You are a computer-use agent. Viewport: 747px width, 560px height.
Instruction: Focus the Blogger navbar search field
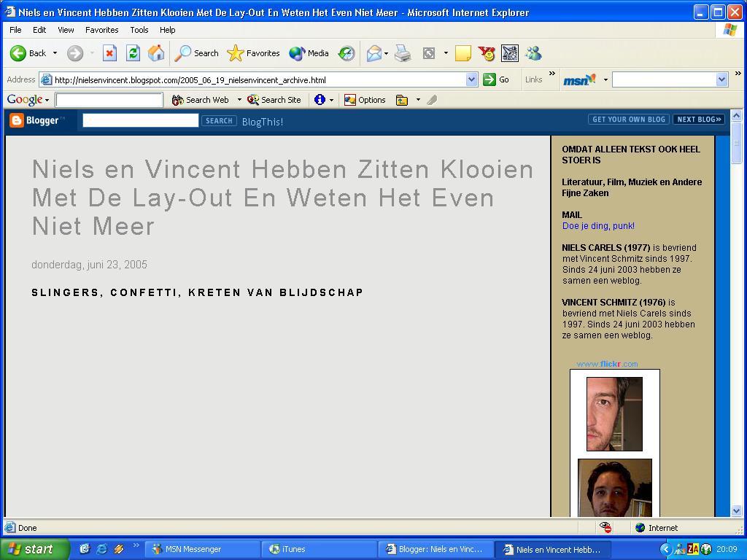(141, 120)
